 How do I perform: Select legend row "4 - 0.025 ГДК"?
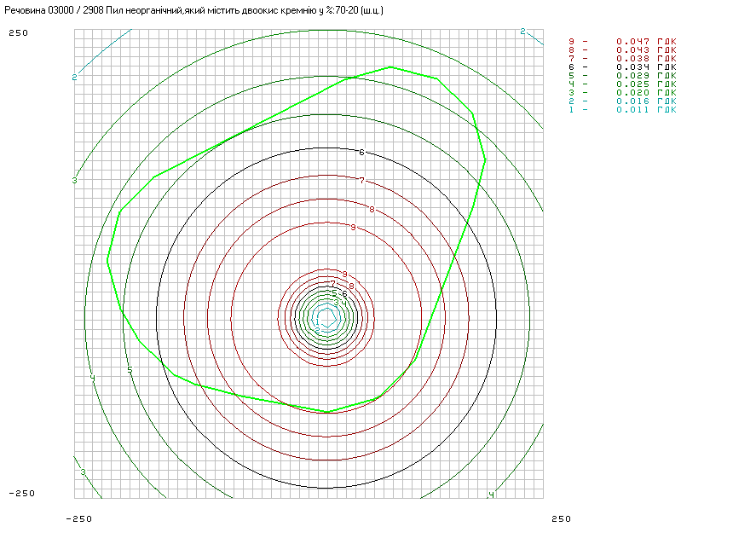[622, 84]
